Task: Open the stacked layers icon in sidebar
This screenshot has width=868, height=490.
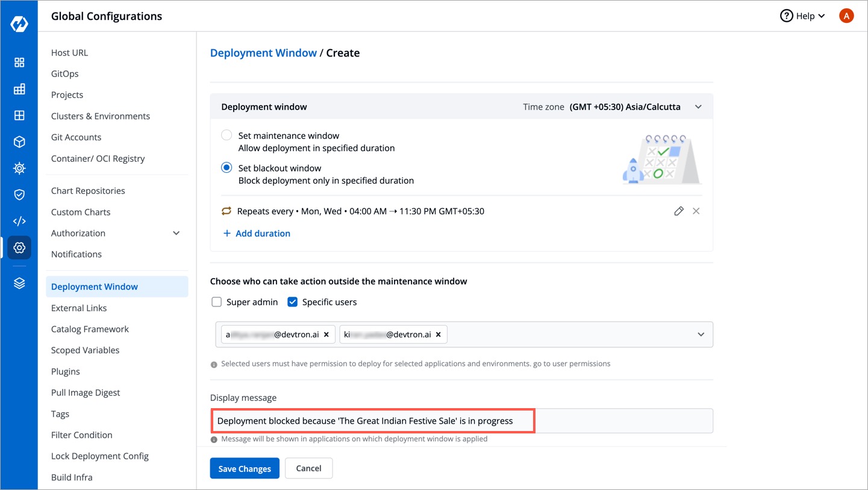Action: tap(19, 284)
